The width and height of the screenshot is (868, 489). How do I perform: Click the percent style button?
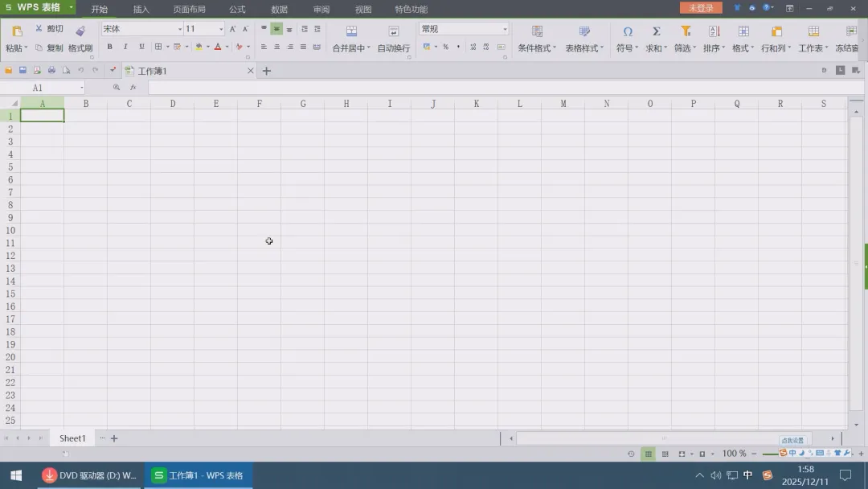[445, 47]
